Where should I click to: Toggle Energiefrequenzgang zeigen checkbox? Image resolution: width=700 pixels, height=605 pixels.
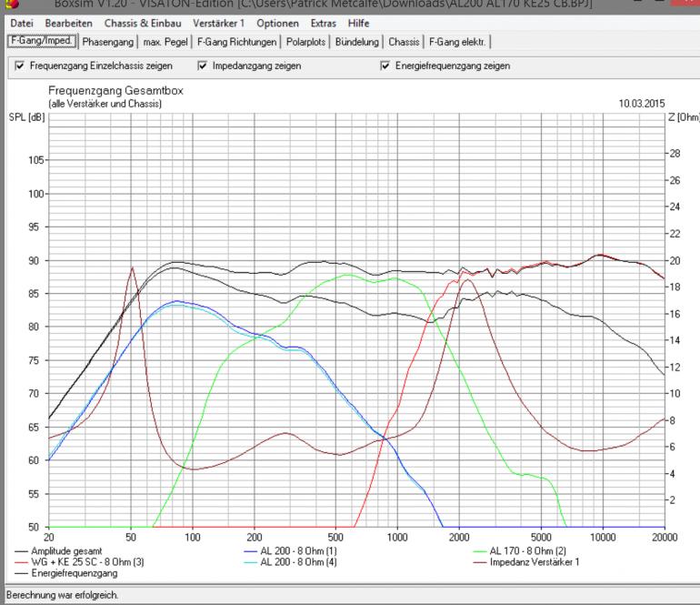[385, 66]
